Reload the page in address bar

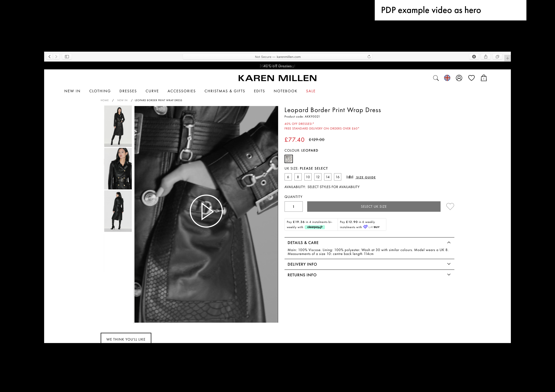pyautogui.click(x=369, y=57)
